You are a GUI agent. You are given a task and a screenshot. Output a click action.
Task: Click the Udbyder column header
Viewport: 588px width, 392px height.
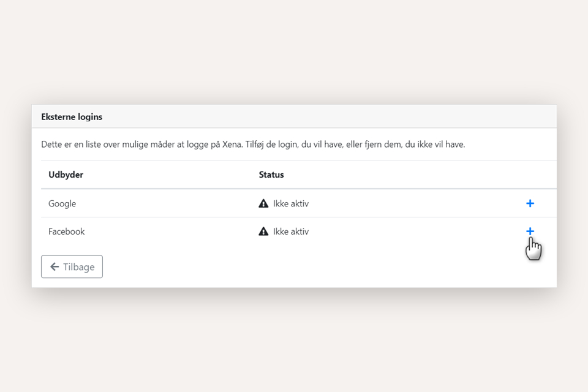pyautogui.click(x=66, y=175)
